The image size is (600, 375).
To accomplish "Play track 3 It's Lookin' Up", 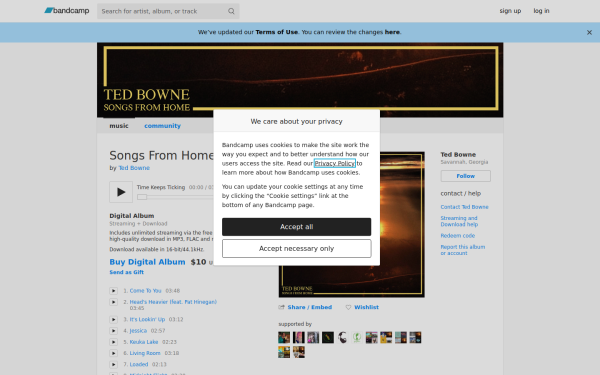I will (114, 320).
